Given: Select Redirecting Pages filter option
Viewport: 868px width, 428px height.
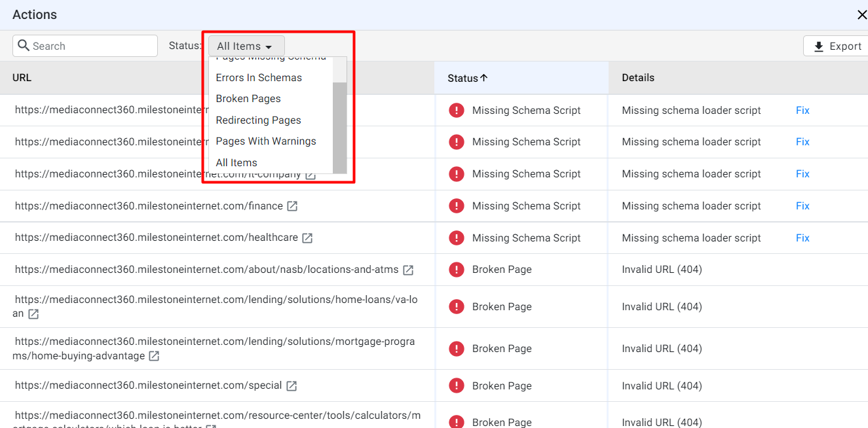Looking at the screenshot, I should pos(258,120).
